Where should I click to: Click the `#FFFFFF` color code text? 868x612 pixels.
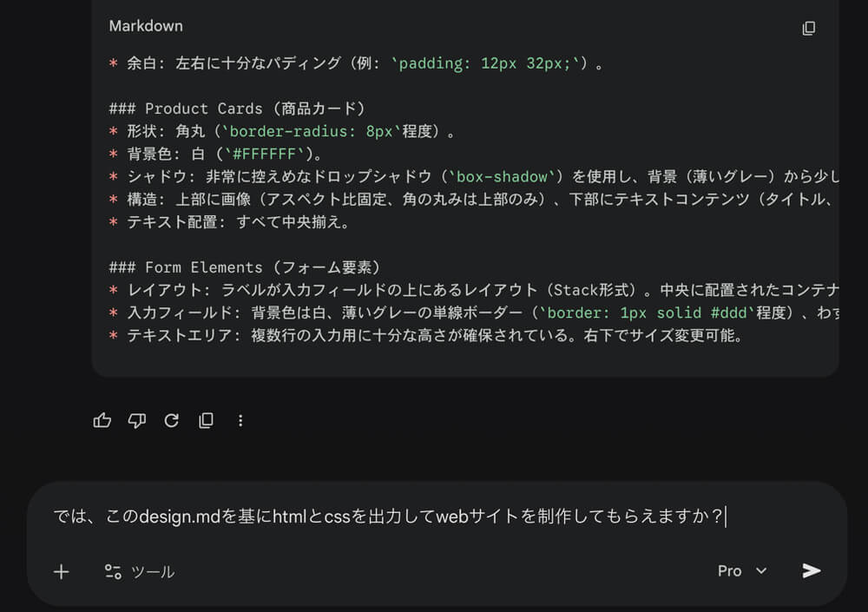click(x=267, y=155)
